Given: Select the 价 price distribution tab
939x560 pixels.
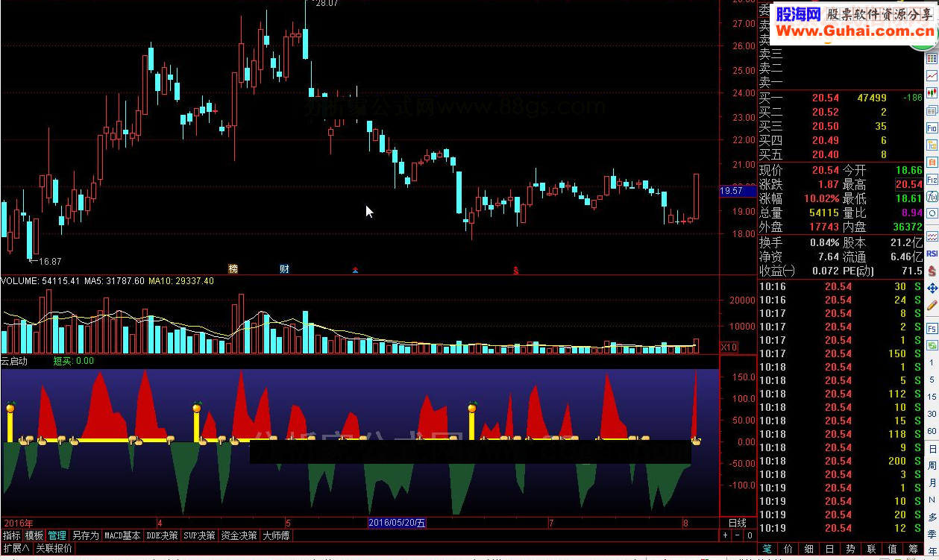Looking at the screenshot, I should (788, 549).
